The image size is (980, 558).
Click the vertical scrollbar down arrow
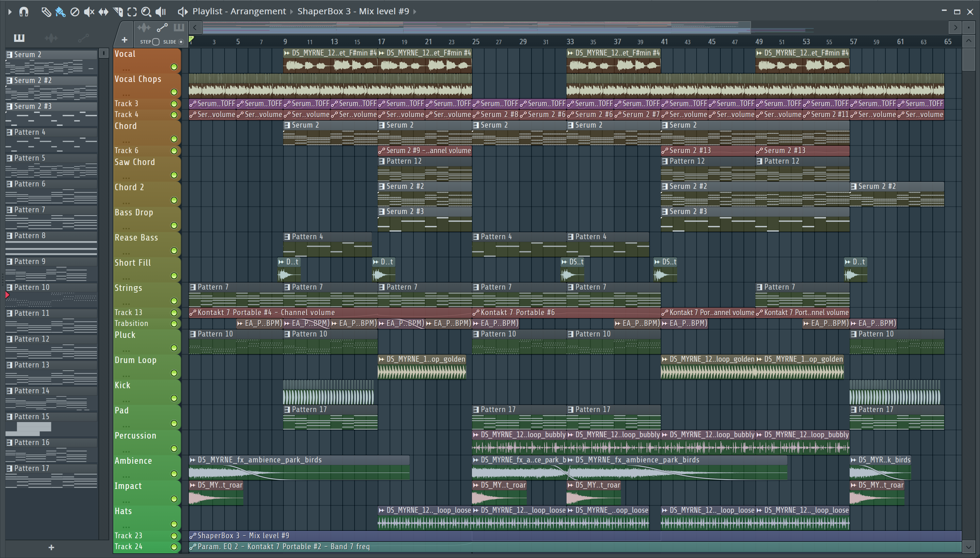[968, 547]
